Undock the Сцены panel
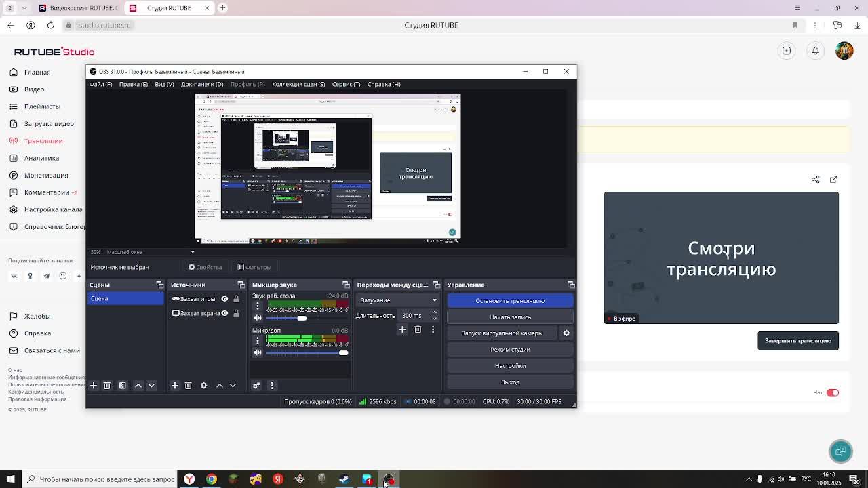Image resolution: width=868 pixels, height=488 pixels. 159,285
